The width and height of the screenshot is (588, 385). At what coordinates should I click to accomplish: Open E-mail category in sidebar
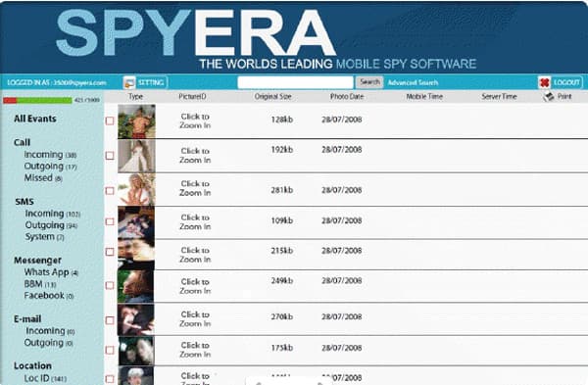click(x=27, y=319)
